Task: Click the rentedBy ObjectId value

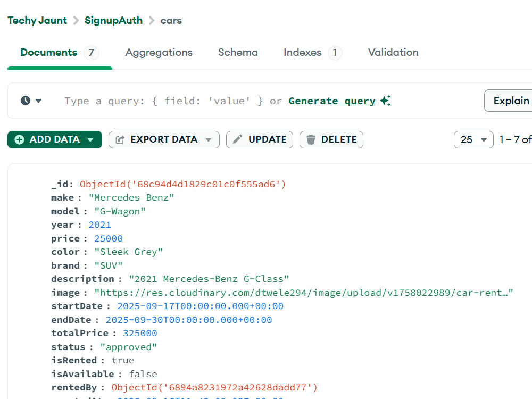Action: click(214, 387)
